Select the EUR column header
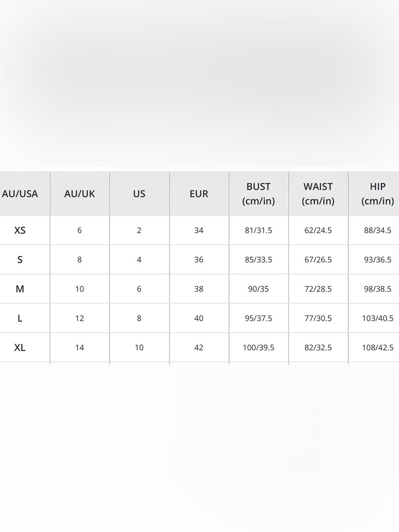399x532 pixels. 199,194
